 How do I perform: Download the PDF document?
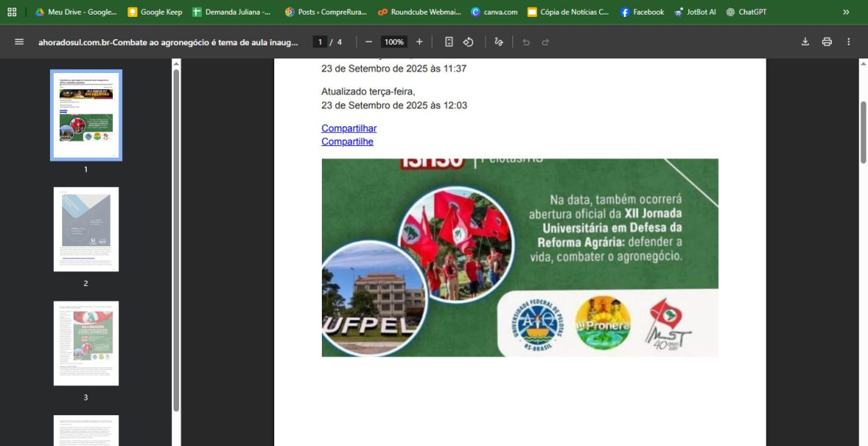click(804, 42)
